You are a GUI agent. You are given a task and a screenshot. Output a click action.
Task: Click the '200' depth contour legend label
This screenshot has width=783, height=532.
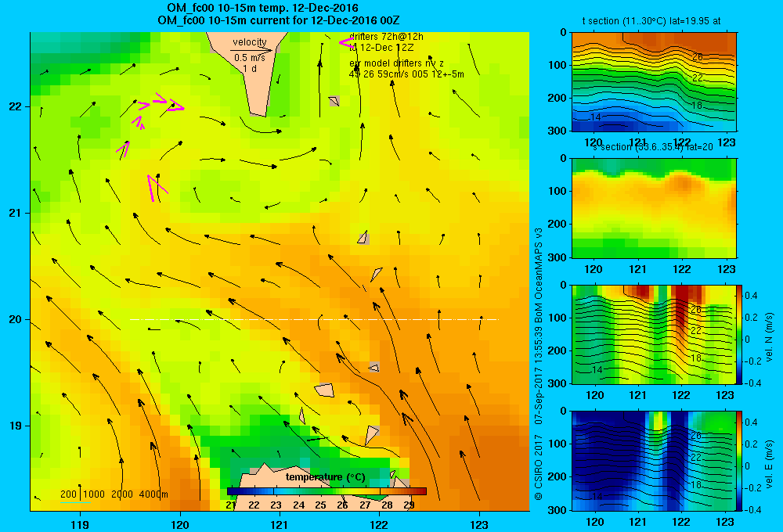[68, 494]
